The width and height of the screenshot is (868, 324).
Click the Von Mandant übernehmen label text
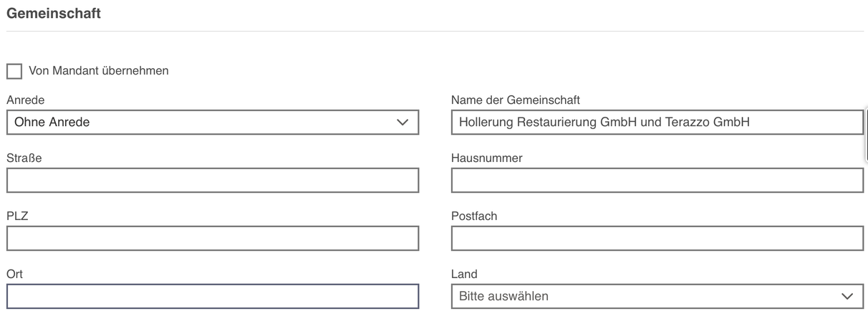(x=99, y=71)
